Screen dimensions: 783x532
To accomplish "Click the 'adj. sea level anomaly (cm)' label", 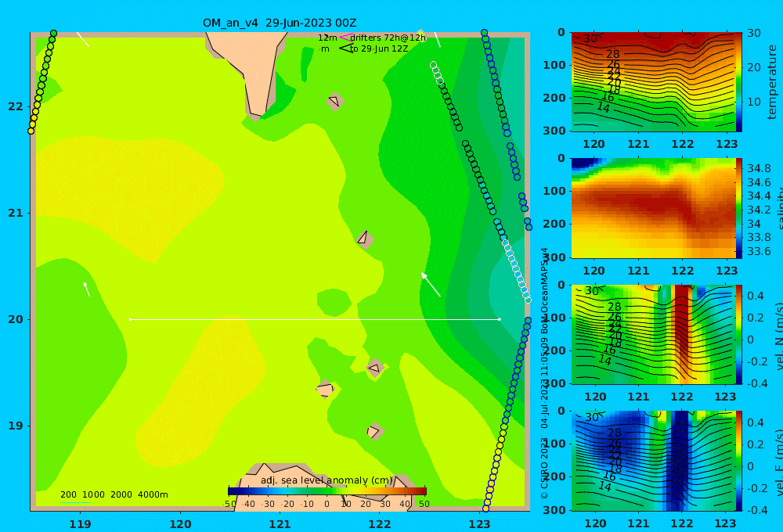I will coord(327,480).
